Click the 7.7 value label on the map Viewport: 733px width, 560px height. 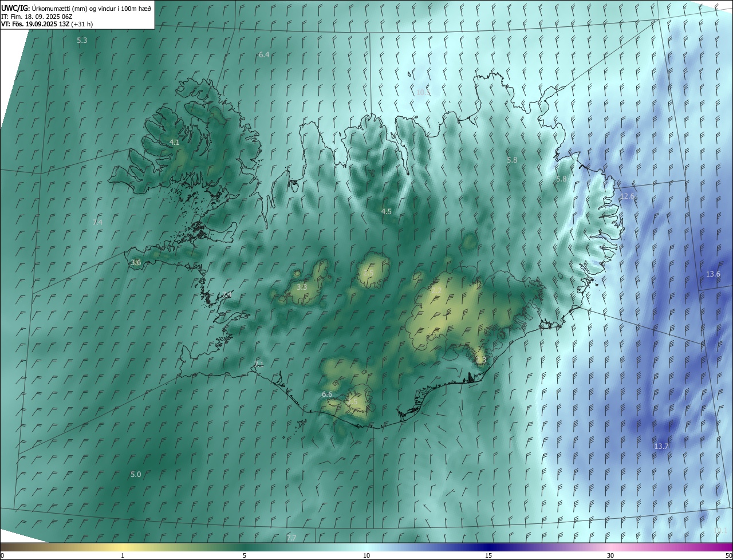point(291,538)
